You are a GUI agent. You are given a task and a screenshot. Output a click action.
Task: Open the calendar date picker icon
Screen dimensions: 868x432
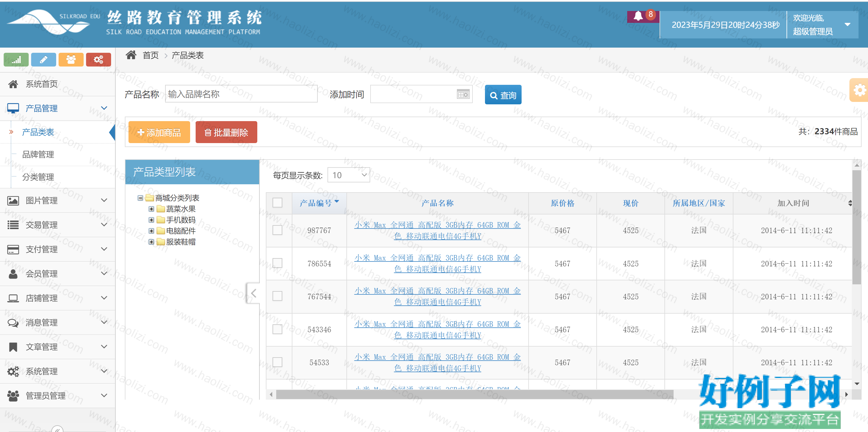463,94
